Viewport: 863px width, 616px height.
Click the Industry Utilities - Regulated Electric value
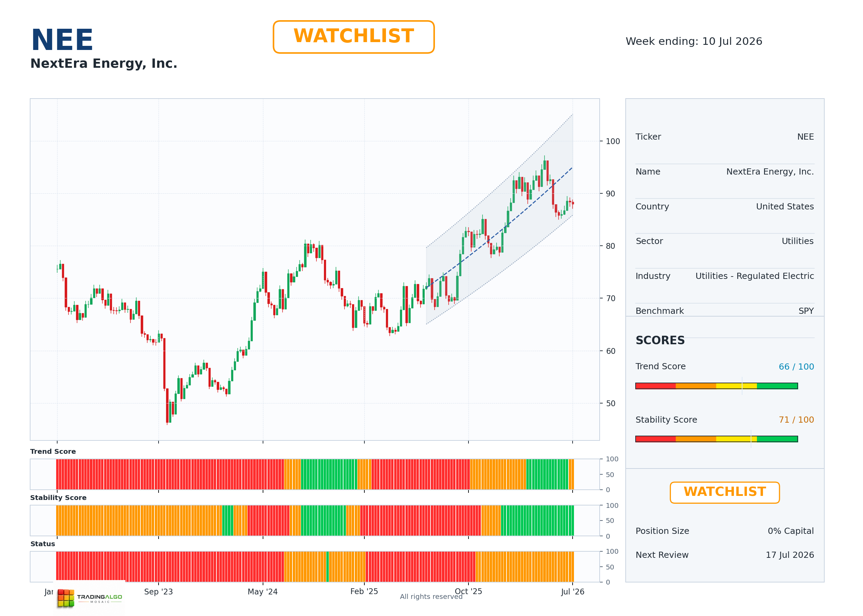[754, 276]
